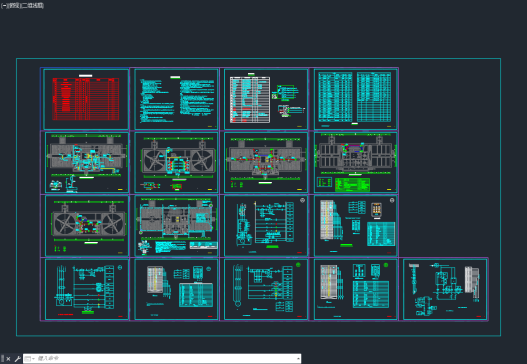Close the command line window
Viewport: 527px width, 364px height.
(8, 359)
